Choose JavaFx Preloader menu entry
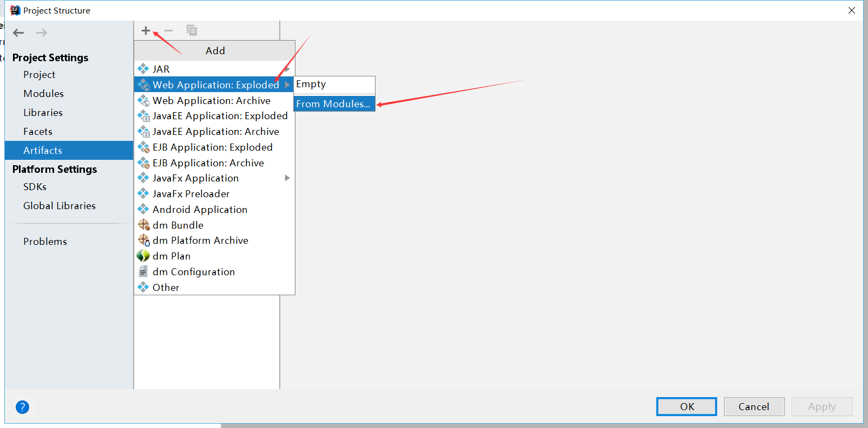The height and width of the screenshot is (428, 868). click(x=214, y=193)
